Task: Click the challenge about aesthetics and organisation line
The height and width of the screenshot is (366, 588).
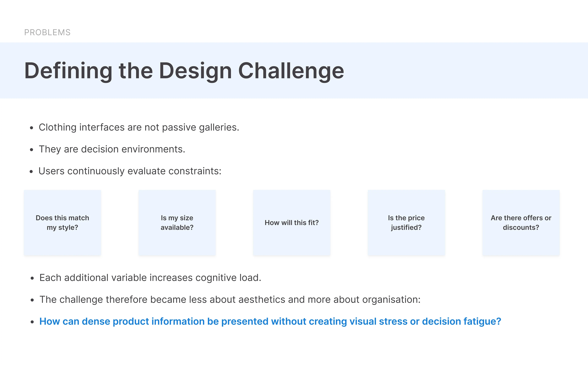Action: click(x=230, y=300)
